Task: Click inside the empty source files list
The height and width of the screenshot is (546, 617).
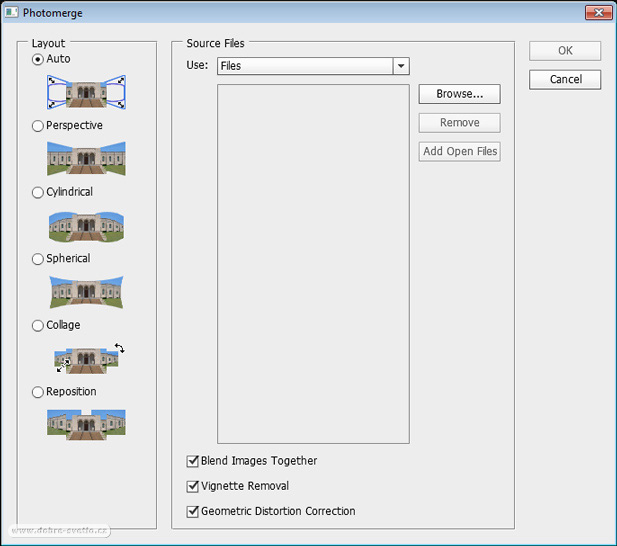Action: pos(313,264)
